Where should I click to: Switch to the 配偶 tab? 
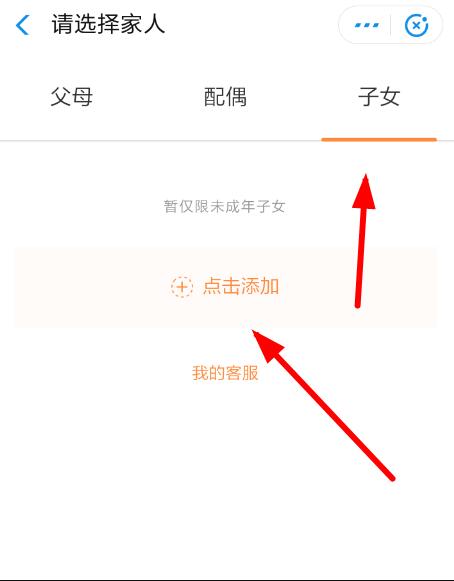[x=225, y=97]
